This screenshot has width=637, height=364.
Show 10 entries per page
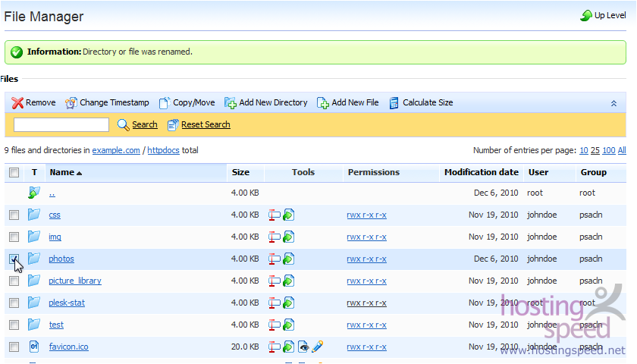[584, 150]
